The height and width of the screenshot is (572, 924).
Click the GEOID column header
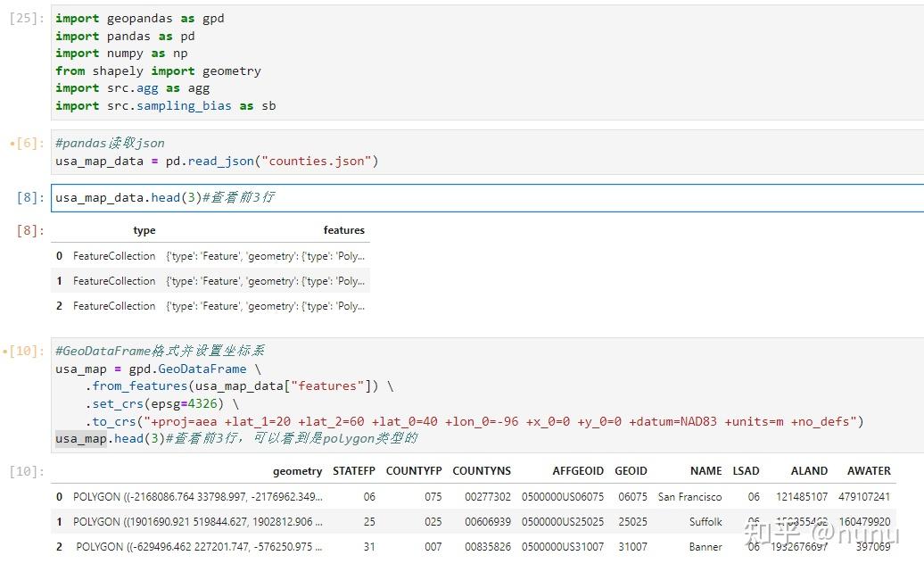631,471
